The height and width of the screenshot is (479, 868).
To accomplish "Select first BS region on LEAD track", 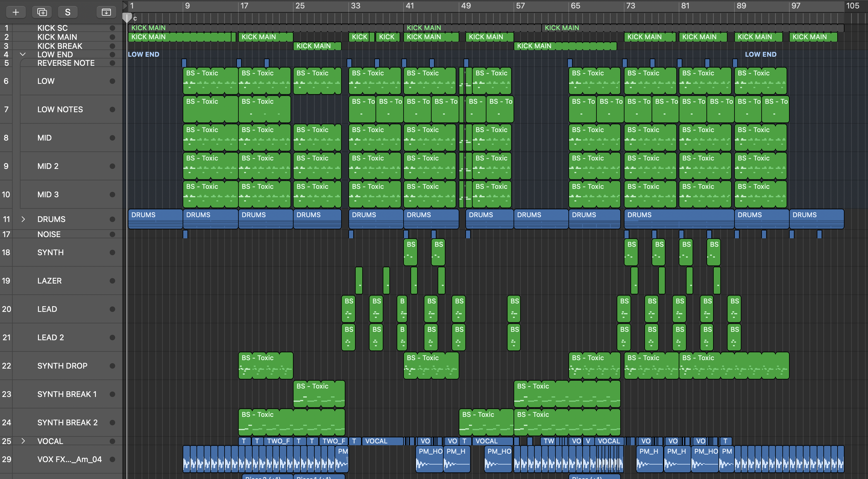I will pyautogui.click(x=348, y=309).
